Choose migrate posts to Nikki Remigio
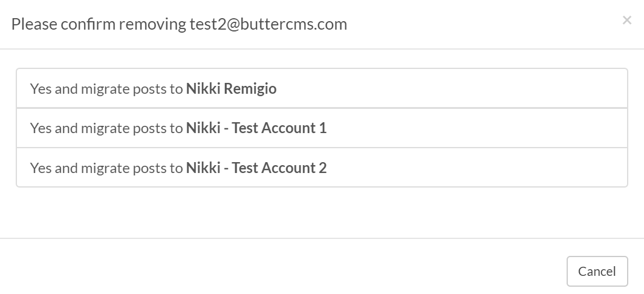 [322, 89]
